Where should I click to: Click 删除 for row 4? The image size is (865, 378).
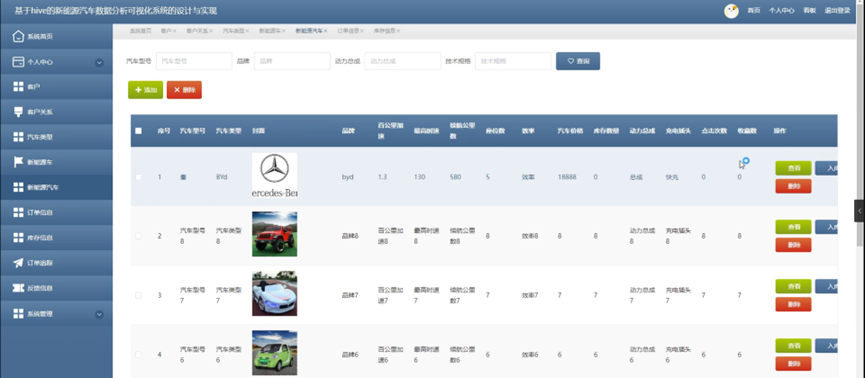point(793,364)
